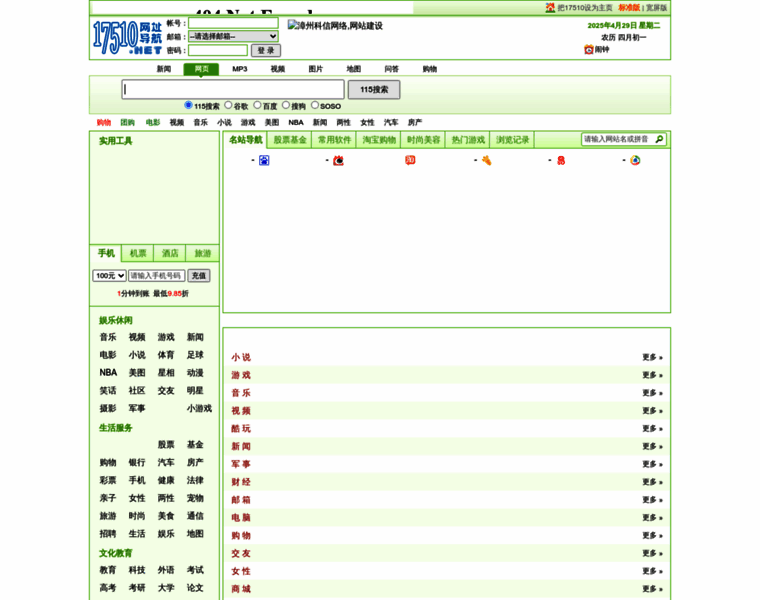Switch to the 机票 tab
Image resolution: width=760 pixels, height=600 pixels.
pyautogui.click(x=138, y=253)
